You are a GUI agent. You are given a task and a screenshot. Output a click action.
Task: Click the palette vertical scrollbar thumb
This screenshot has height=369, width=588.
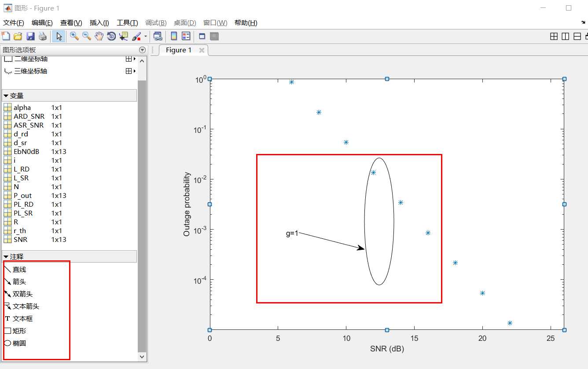(x=142, y=216)
